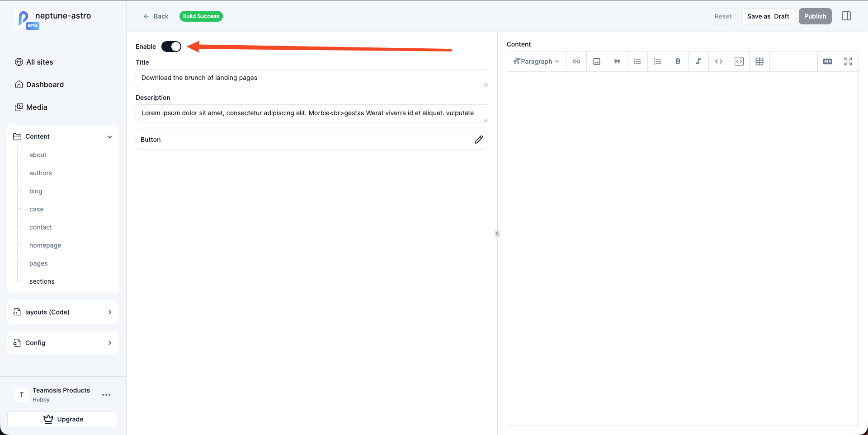The image size is (868, 435).
Task: Toggle the Enable switch off
Action: pyautogui.click(x=171, y=46)
